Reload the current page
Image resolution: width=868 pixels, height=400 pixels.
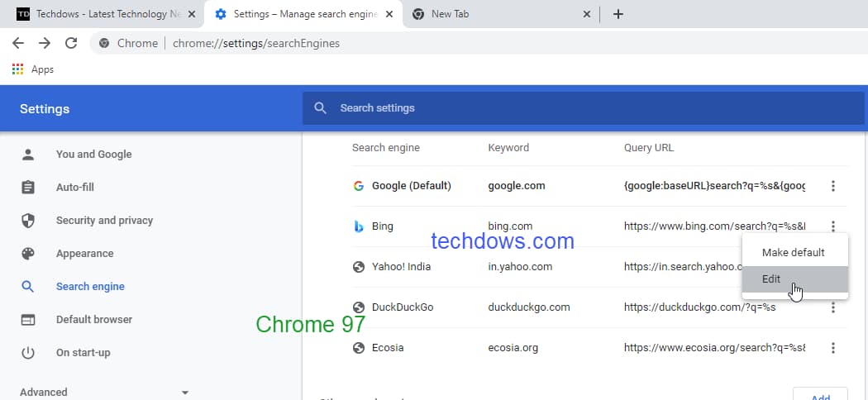click(71, 43)
